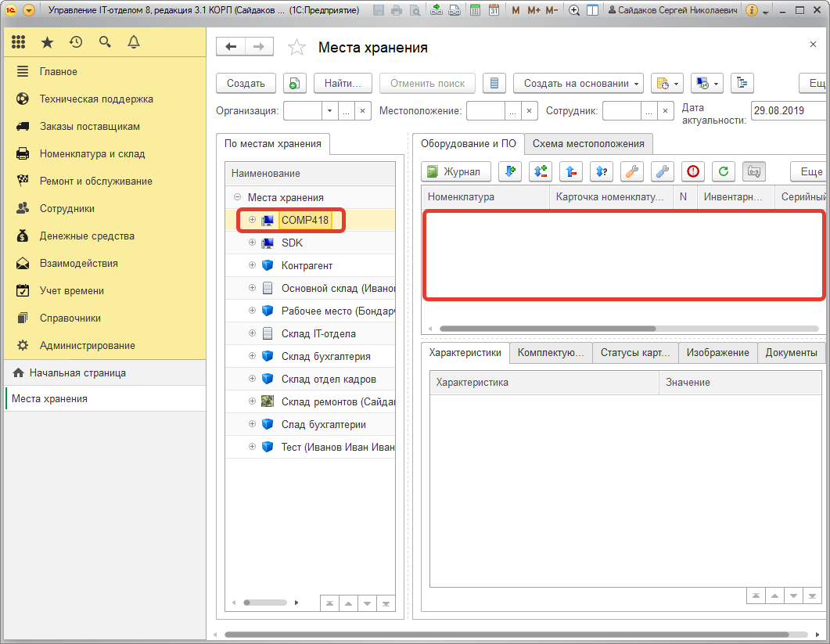Click the M+ memory add button
The width and height of the screenshot is (830, 644).
pos(534,10)
